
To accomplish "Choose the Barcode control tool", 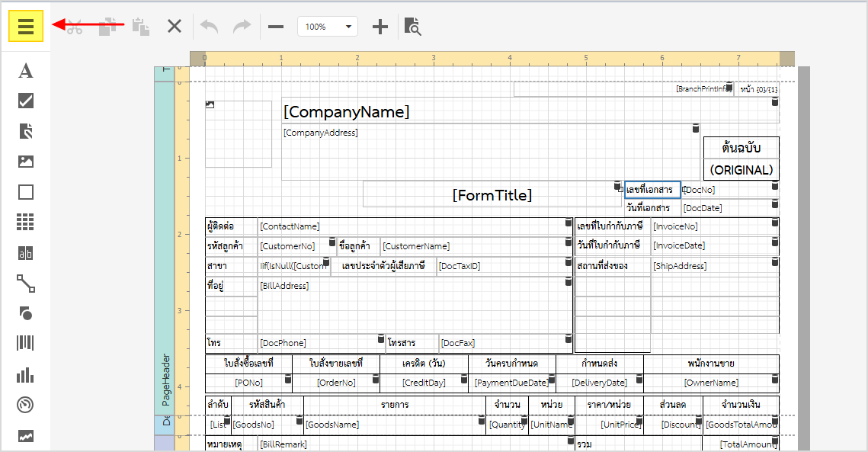I will (26, 343).
